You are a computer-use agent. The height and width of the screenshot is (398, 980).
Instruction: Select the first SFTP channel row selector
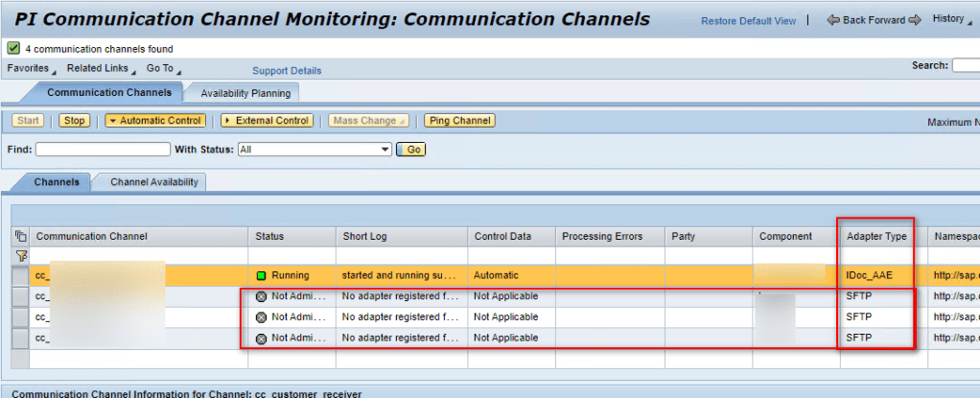point(21,296)
